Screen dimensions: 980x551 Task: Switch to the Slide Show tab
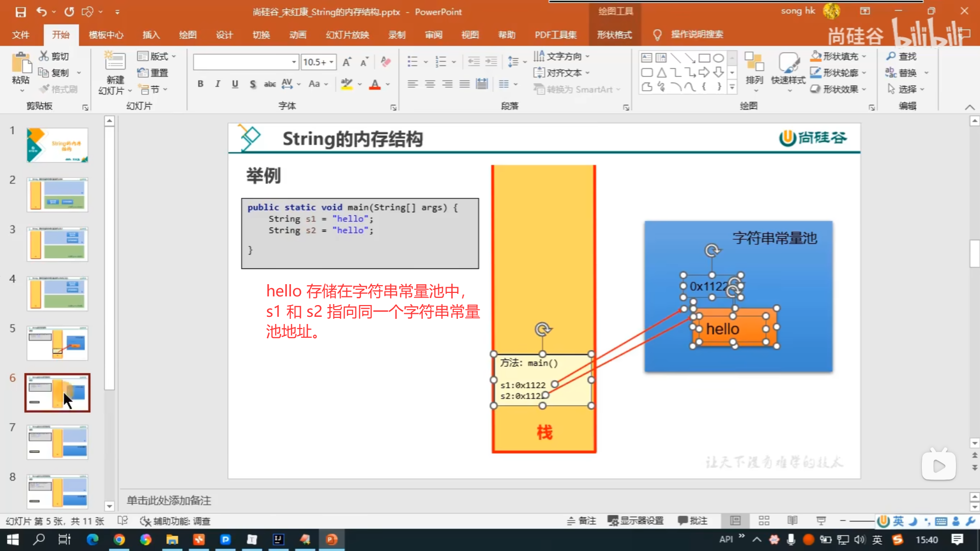(x=347, y=35)
